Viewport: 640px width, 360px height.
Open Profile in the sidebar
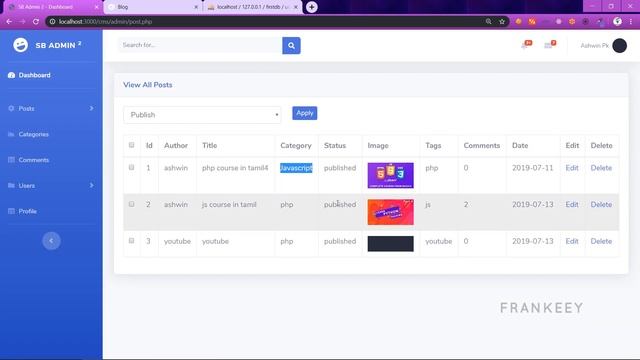[x=23, y=211]
